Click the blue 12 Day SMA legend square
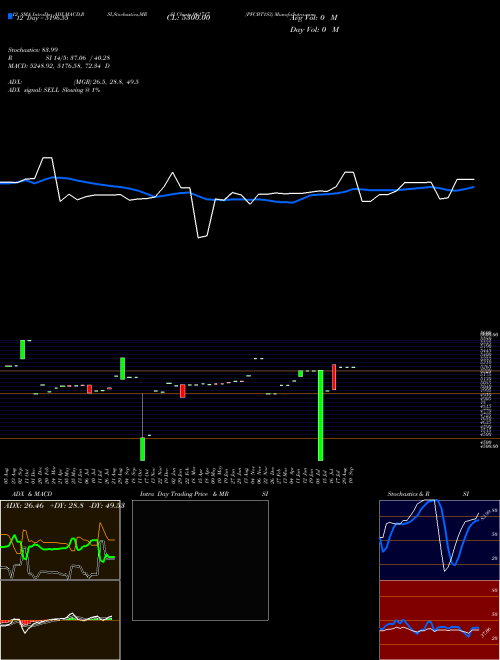This screenshot has width=500, height=660. (x=10, y=16)
